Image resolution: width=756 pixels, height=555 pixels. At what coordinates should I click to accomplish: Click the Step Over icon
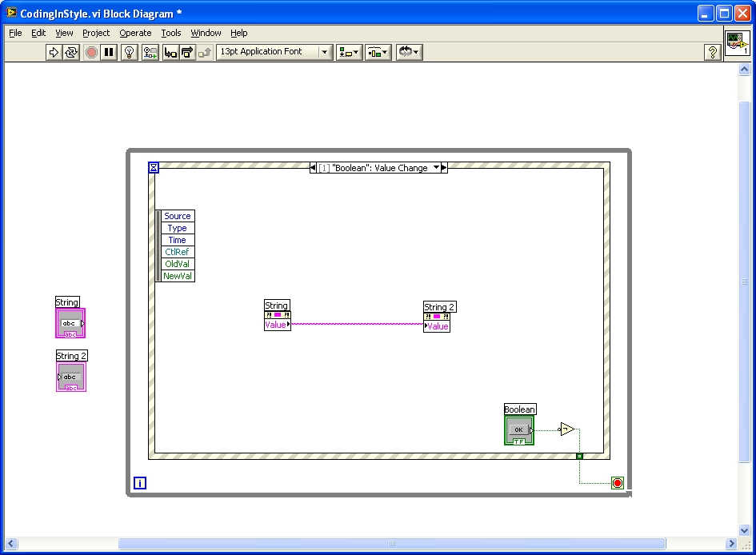click(187, 52)
